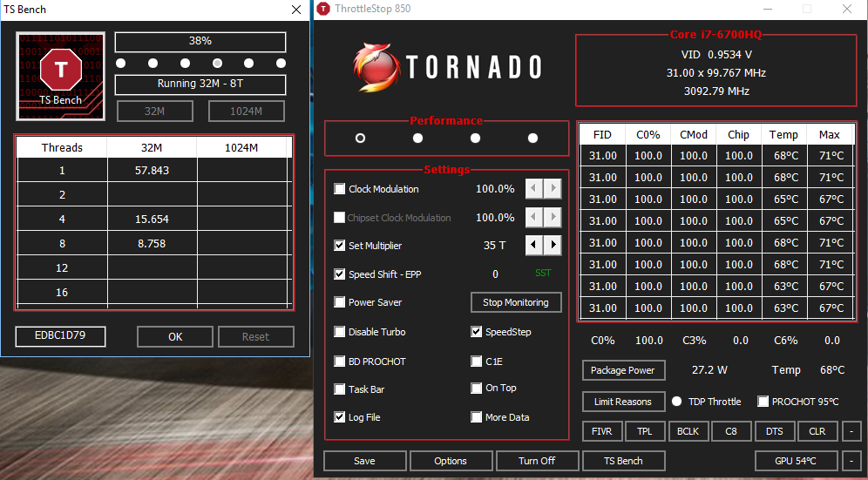The height and width of the screenshot is (480, 868).
Task: Click the Temp column header
Action: pos(783,134)
